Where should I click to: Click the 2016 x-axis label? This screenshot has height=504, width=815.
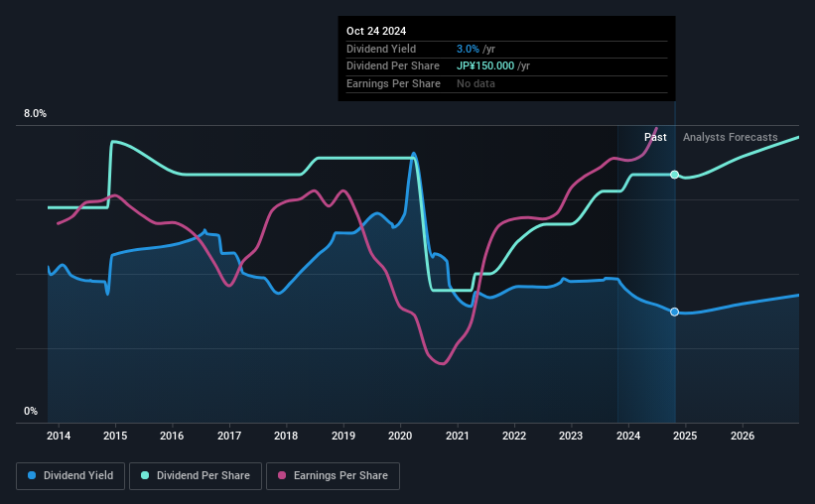pos(172,436)
